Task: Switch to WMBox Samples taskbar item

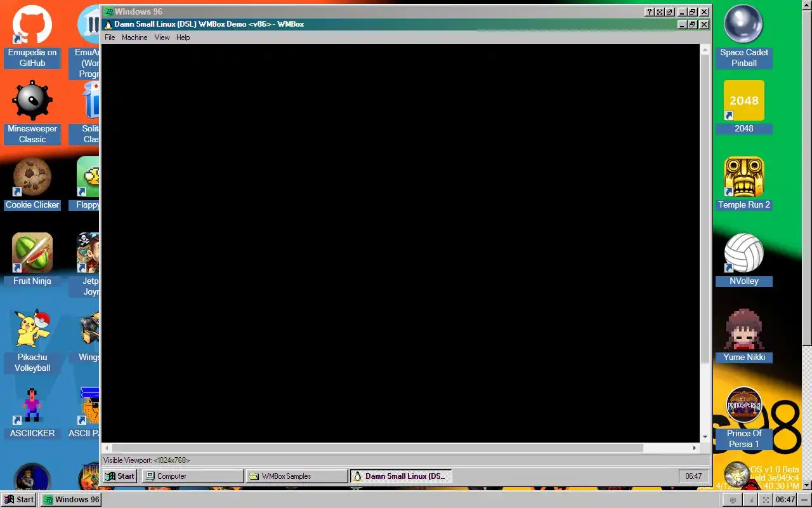Action: pyautogui.click(x=297, y=476)
